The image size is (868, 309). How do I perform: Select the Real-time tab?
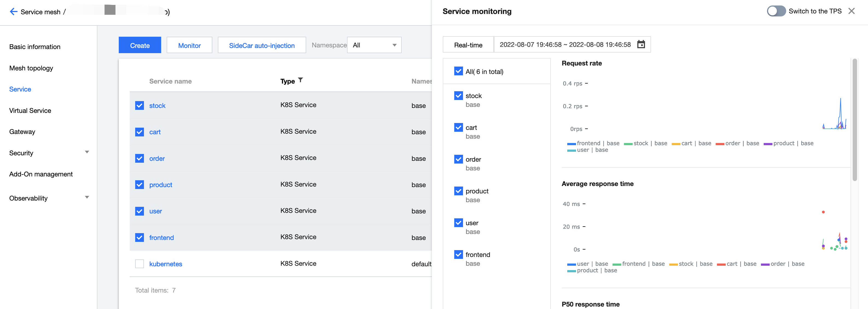468,45
